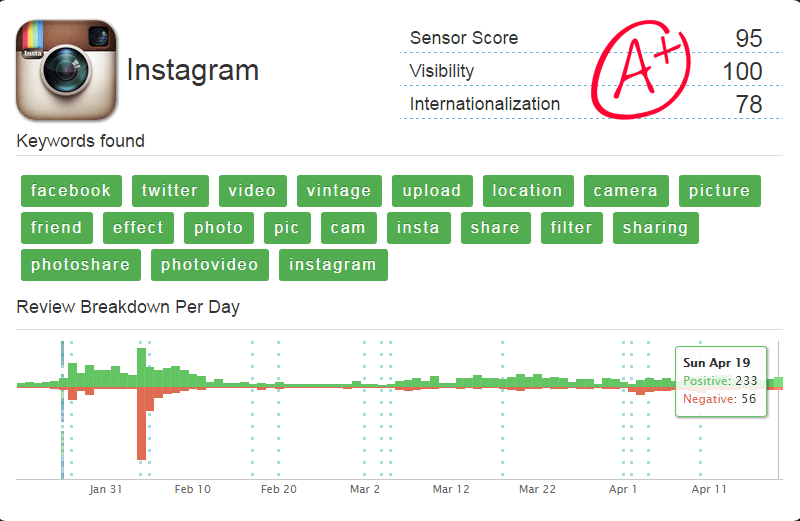Select the facebook keyword tag
The height and width of the screenshot is (521, 800).
71,191
